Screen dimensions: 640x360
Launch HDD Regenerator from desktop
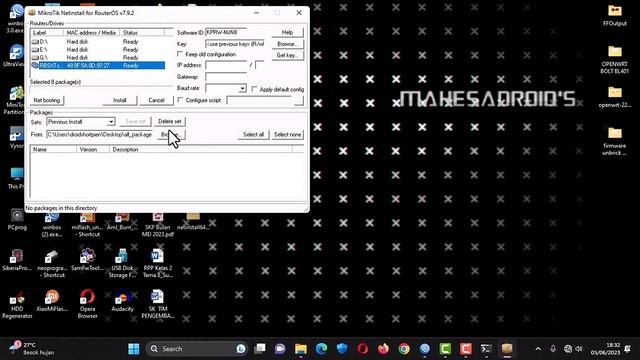point(17,304)
